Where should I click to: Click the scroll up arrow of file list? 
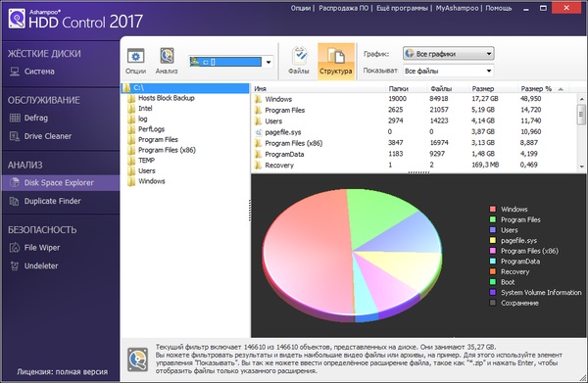coord(581,99)
